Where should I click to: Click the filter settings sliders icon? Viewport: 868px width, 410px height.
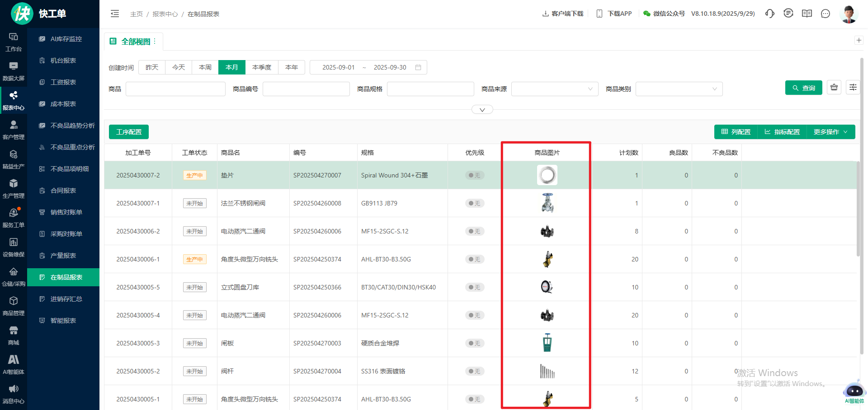tap(853, 88)
